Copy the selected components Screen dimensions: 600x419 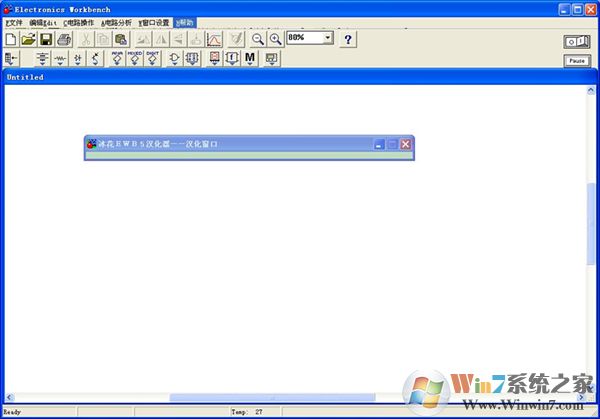[103, 39]
